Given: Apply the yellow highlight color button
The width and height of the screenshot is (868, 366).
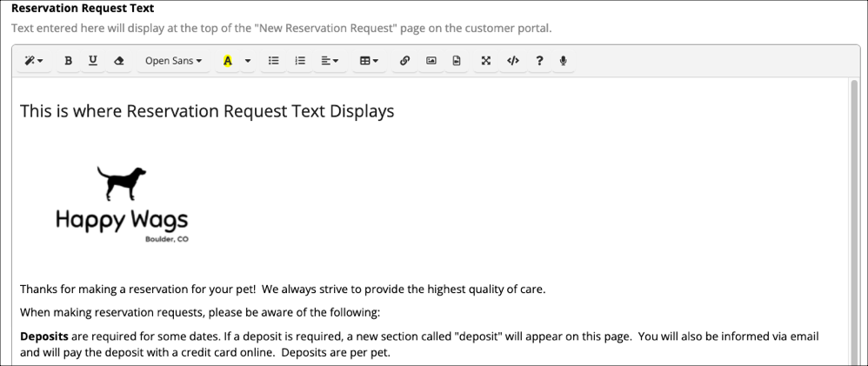Looking at the screenshot, I should [227, 61].
